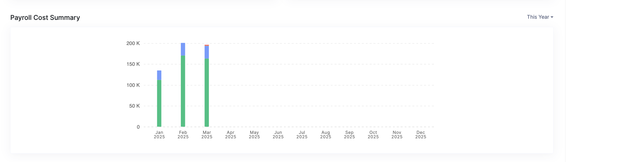
Task: Click the blue segment of Mar 2025 bar
Action: tap(207, 52)
